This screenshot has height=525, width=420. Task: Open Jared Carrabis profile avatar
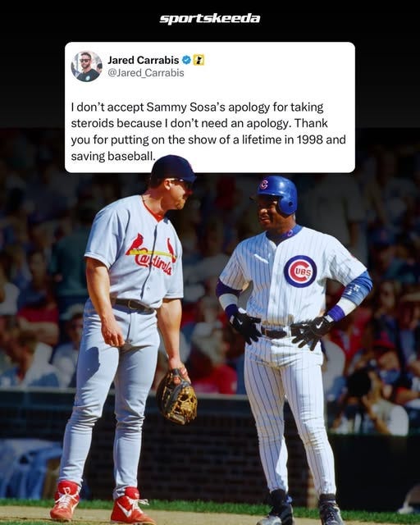tap(86, 66)
